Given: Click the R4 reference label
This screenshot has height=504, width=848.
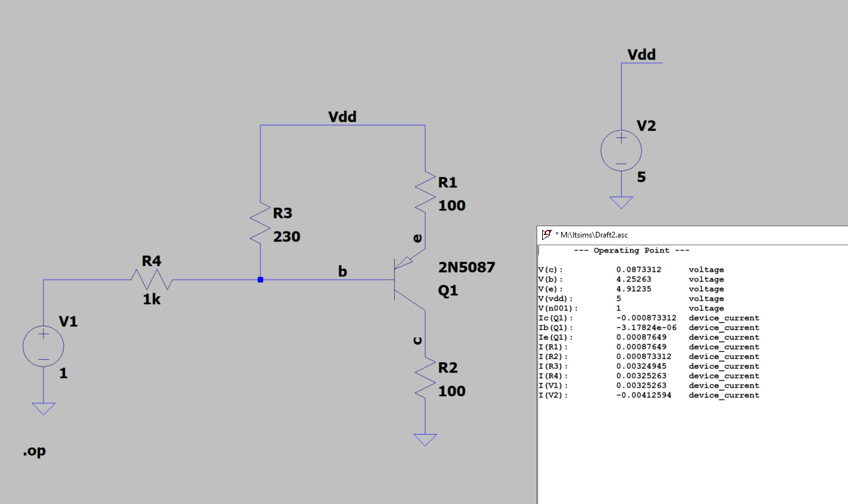Looking at the screenshot, I should pos(152,260).
